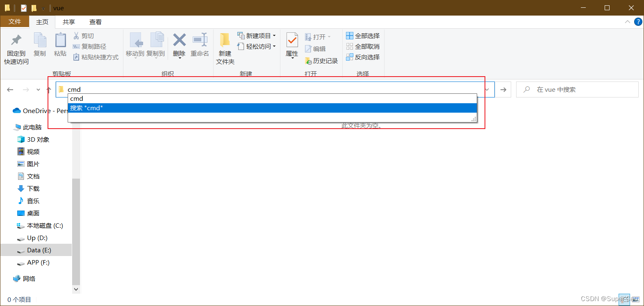Click Copy path (复制路径) command

[89, 47]
